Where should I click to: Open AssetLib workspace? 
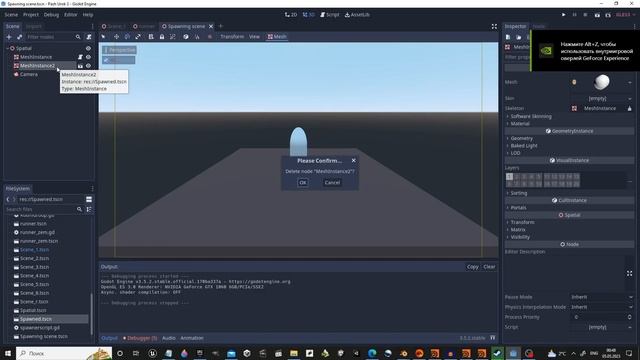[x=357, y=15]
